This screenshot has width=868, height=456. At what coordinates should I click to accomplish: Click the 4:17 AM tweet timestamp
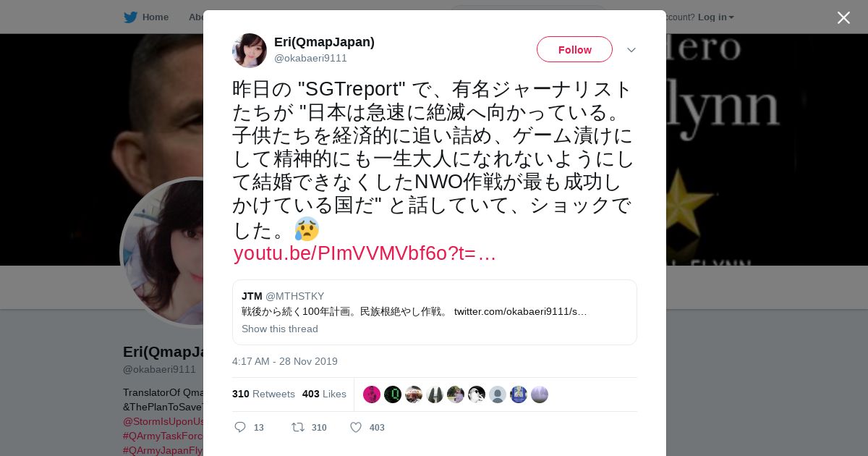tap(285, 361)
